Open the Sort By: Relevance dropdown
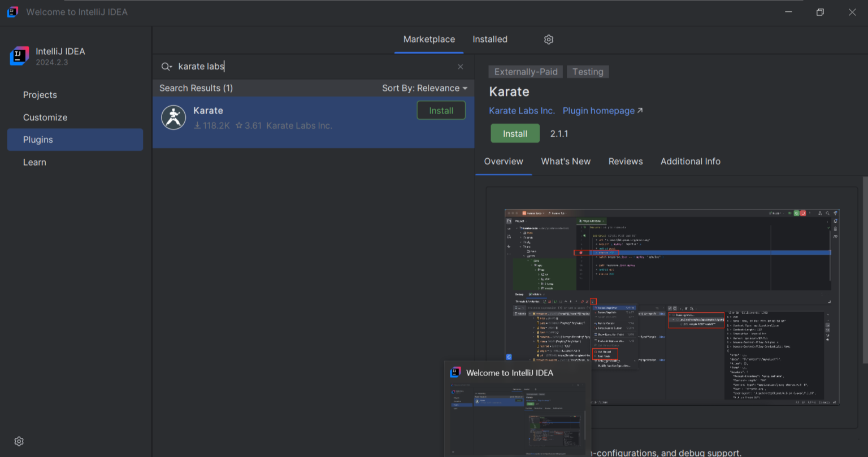 (426, 88)
